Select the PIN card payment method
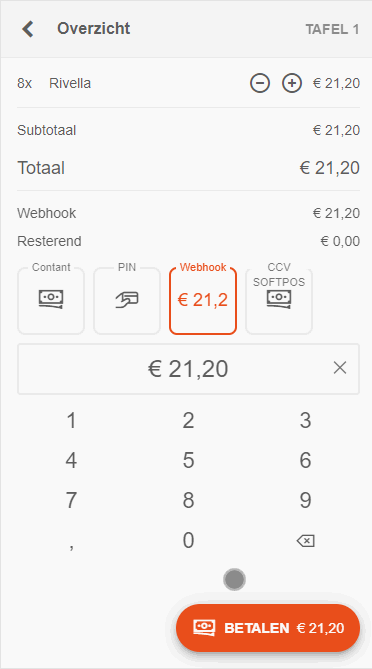Screen dimensions: 372x669 coord(127,300)
